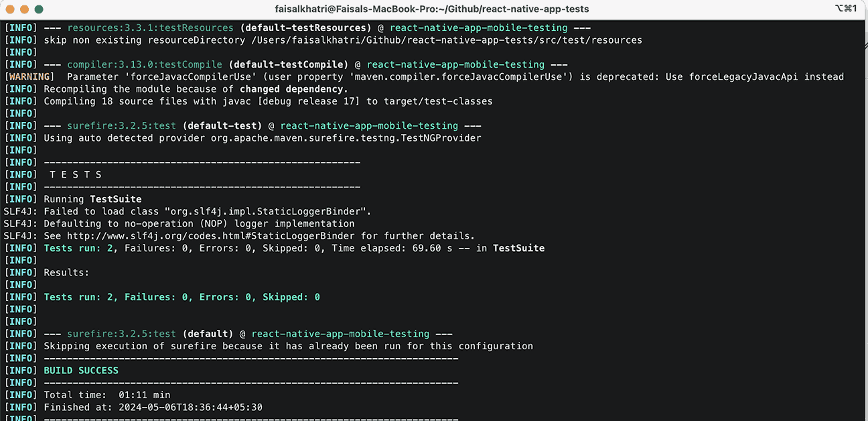Minimize the Terminal window
The width and height of the screenshot is (868, 421).
[25, 9]
